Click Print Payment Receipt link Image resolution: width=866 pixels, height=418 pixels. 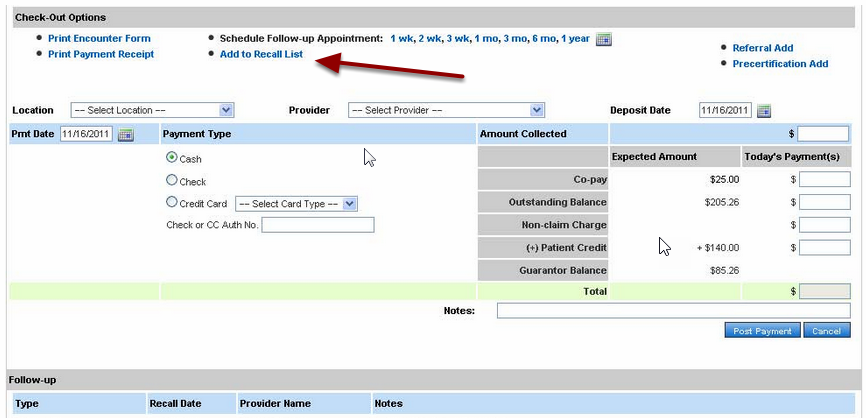pyautogui.click(x=101, y=54)
